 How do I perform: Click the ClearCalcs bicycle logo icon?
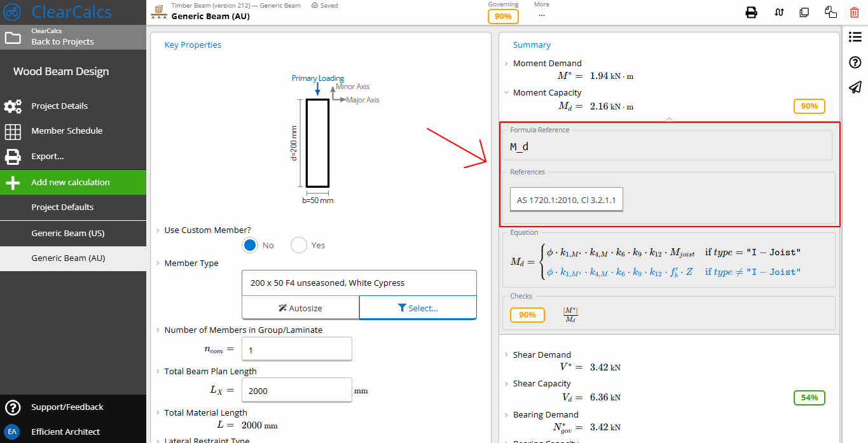pos(12,12)
